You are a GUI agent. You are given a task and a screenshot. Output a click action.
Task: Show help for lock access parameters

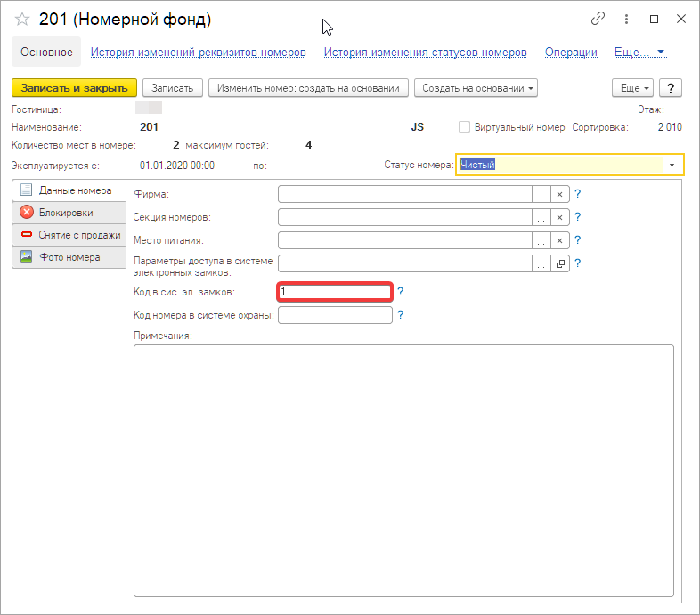coord(578,263)
